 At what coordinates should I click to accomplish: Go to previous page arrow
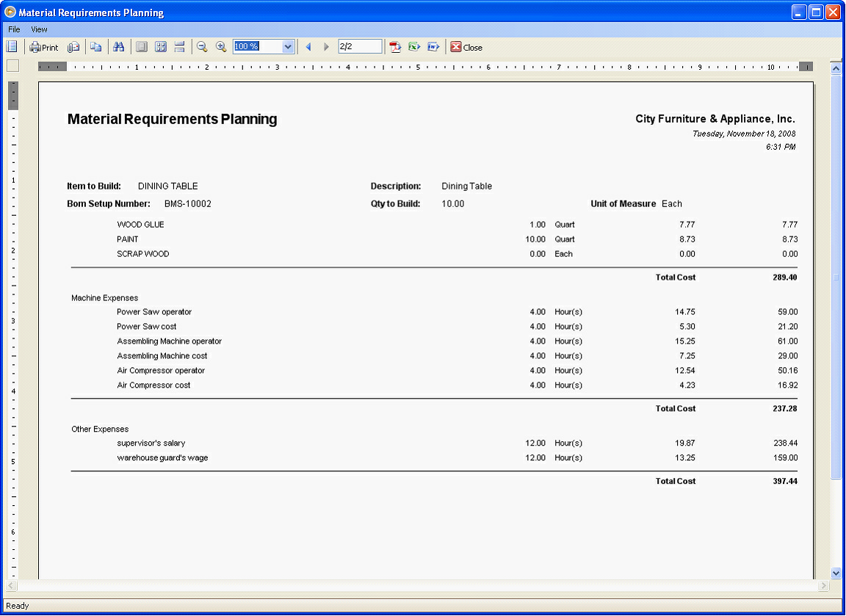(x=308, y=47)
